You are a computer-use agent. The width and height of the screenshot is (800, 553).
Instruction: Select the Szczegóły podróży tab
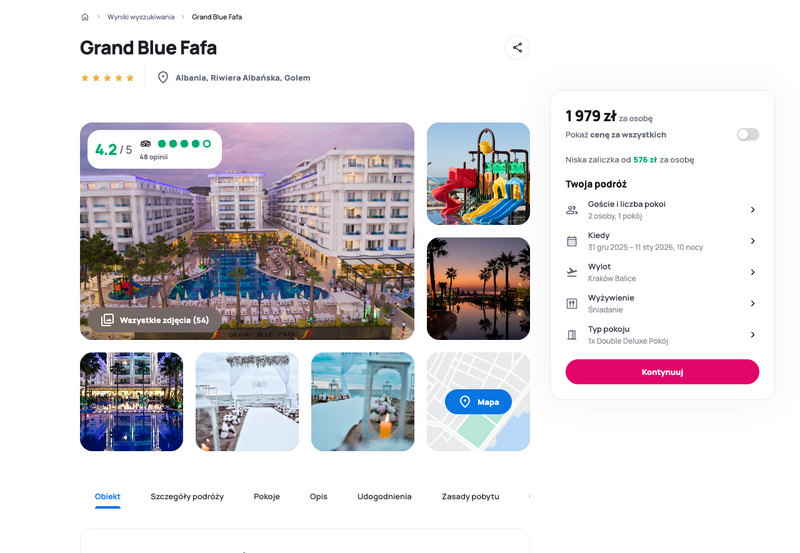click(187, 496)
